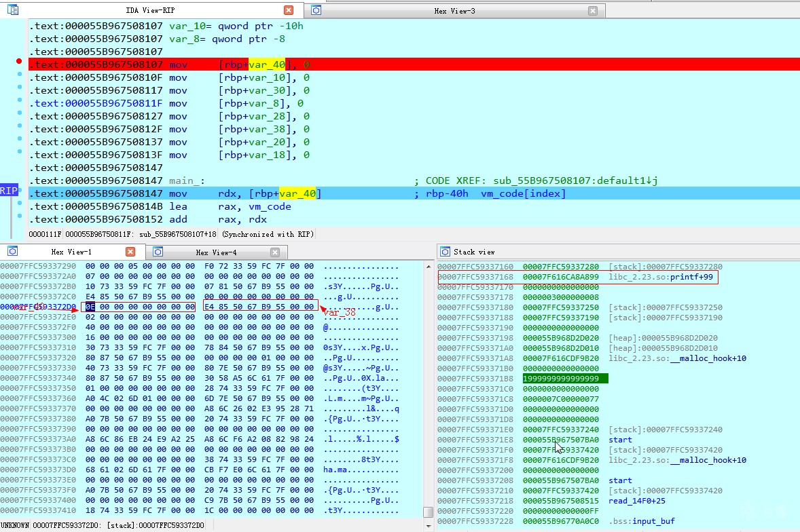Select the highlighted var_40 operand on red line

pyautogui.click(x=267, y=64)
